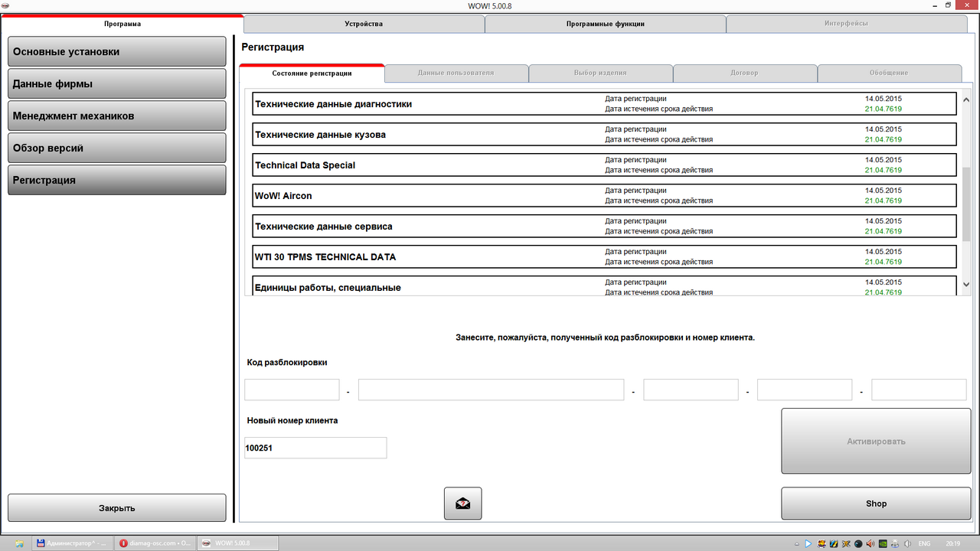Click the dark round gauge tray icon
Viewport: 980px width, 551px height.
pyautogui.click(x=858, y=543)
